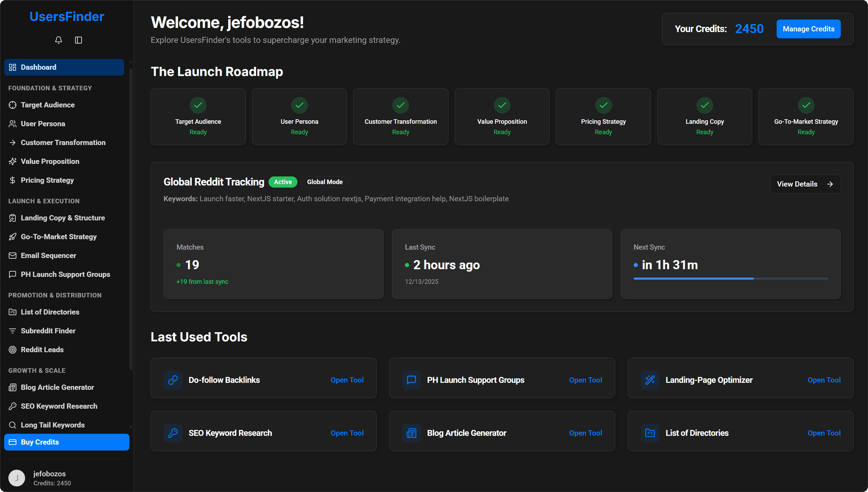The image size is (868, 492).
Task: Click the Reddit Leads target icon
Action: pyautogui.click(x=13, y=349)
